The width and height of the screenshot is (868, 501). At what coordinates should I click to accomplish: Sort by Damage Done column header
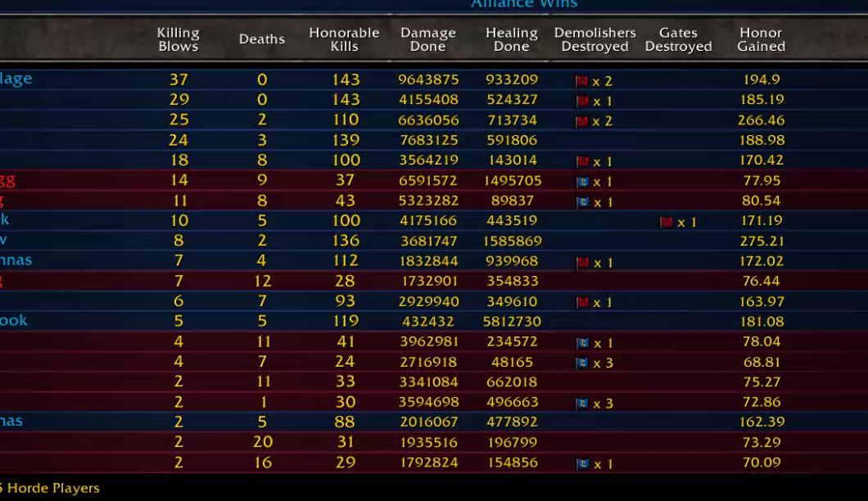(428, 39)
